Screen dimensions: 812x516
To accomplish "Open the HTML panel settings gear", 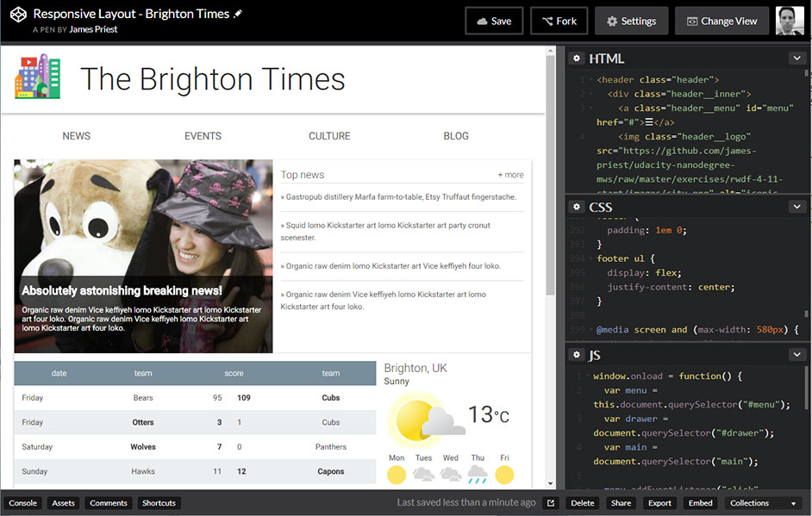I will pyautogui.click(x=576, y=58).
